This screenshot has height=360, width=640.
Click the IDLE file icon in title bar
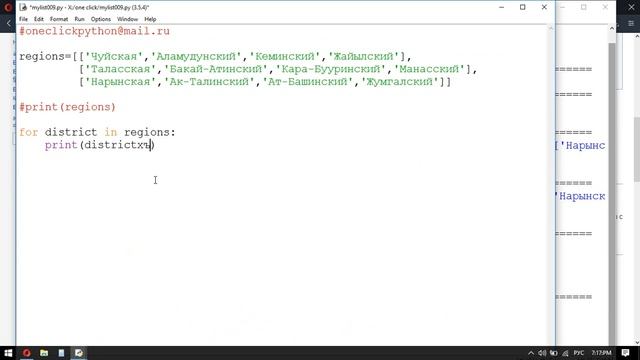coord(23,7)
